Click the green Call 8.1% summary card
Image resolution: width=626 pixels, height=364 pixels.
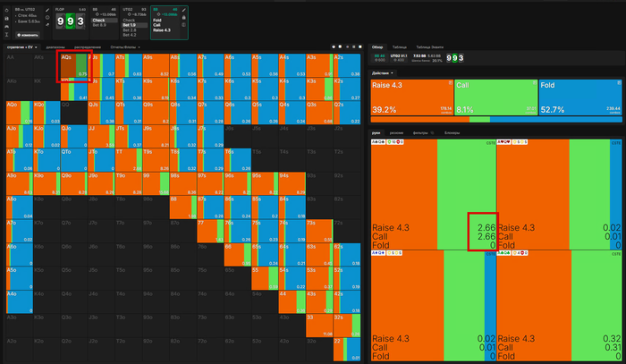click(x=495, y=97)
